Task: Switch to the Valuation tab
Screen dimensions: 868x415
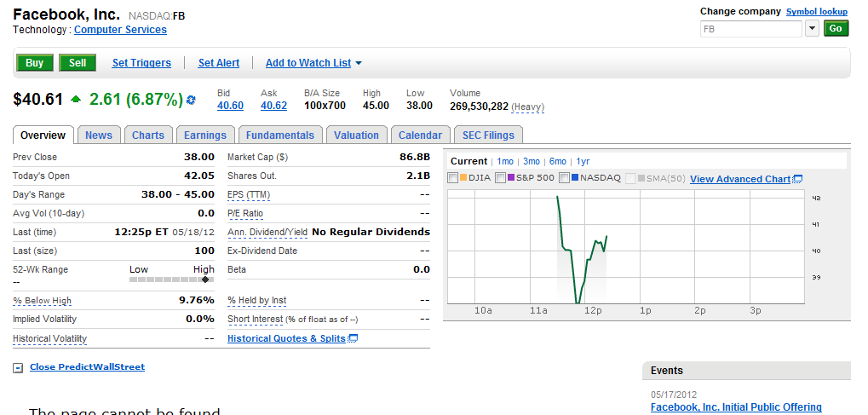Action: point(357,135)
